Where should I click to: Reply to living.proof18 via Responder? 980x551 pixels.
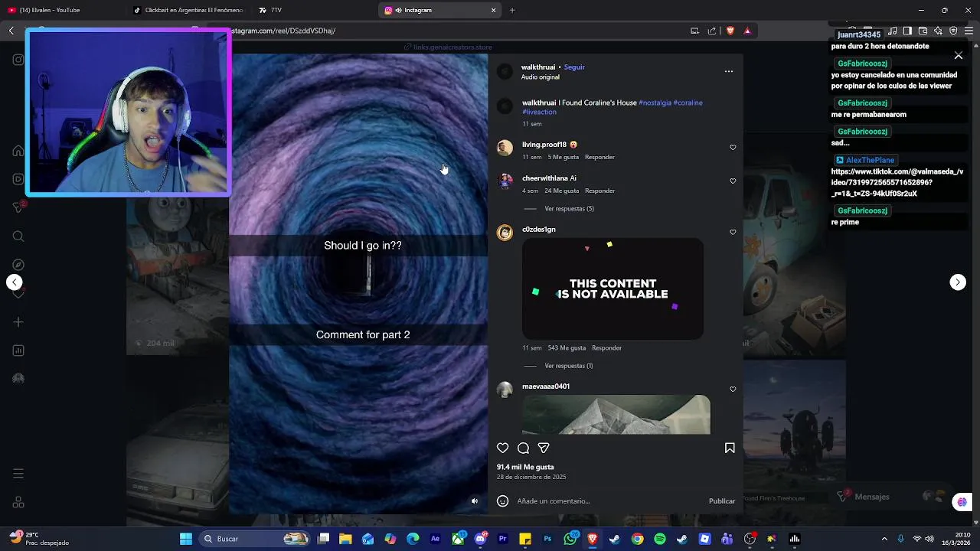tap(599, 157)
